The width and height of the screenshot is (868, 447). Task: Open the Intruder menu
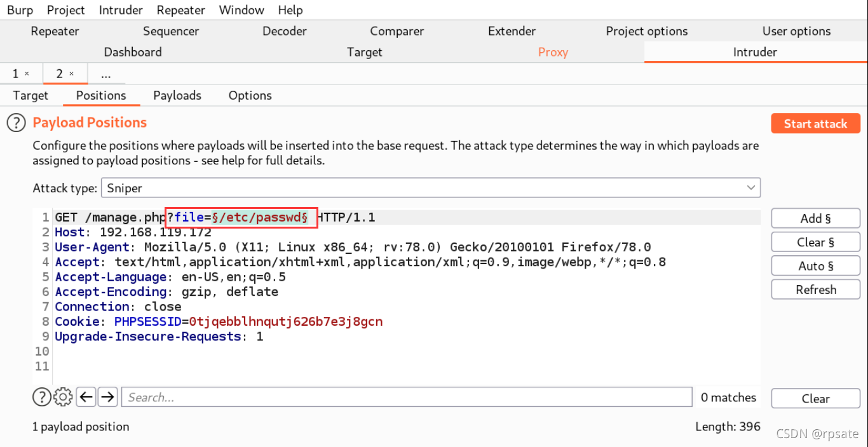tap(121, 10)
